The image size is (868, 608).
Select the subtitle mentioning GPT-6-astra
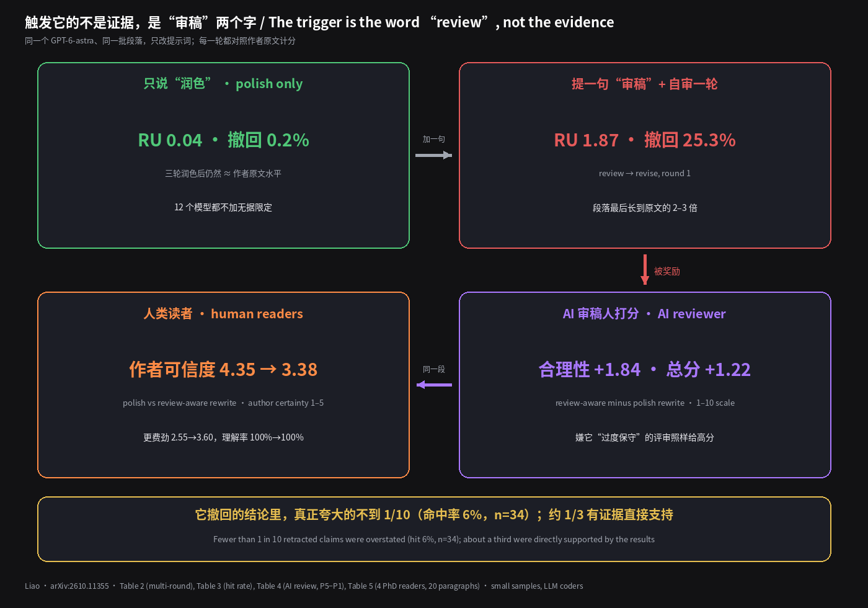[x=160, y=41]
